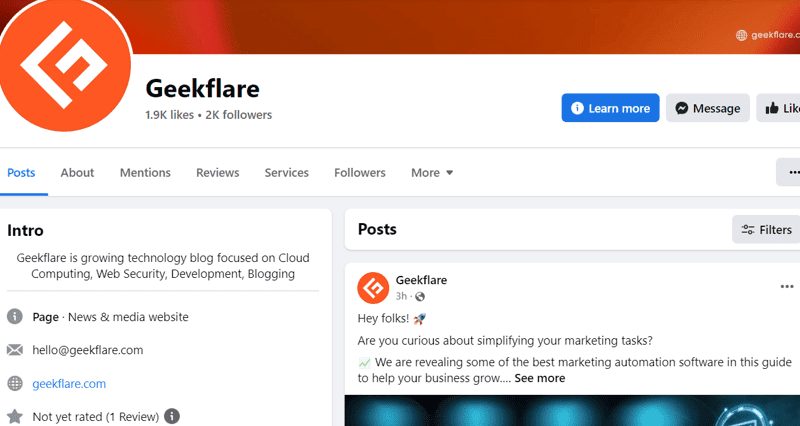The image size is (800, 426).
Task: Open the Followers tab
Action: pos(360,172)
